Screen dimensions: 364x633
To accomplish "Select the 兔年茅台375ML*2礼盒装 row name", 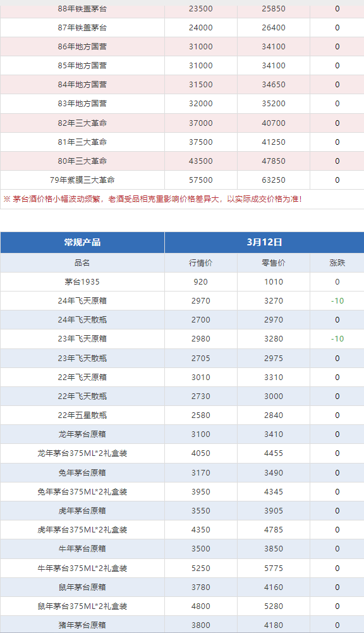I will 82,492.
